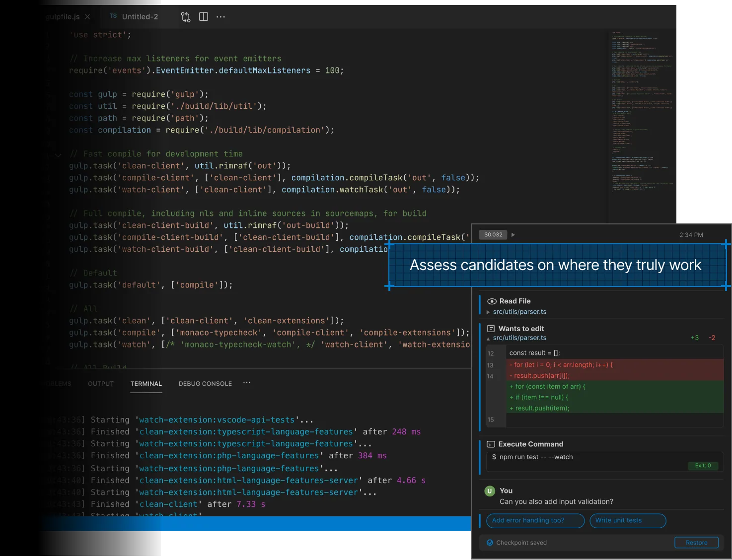
Task: Switch to the OUTPUT panel tab
Action: coord(101,384)
